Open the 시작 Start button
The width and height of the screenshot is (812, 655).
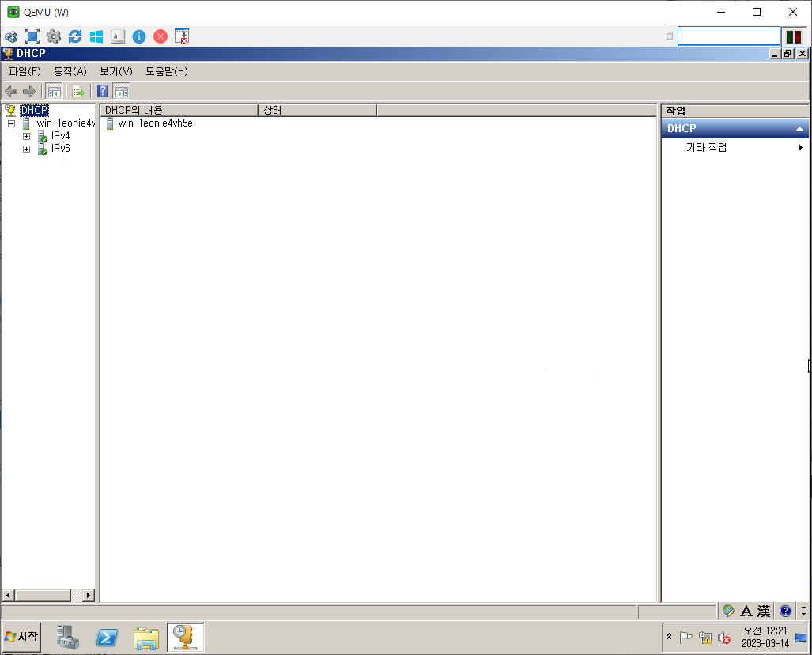point(21,636)
